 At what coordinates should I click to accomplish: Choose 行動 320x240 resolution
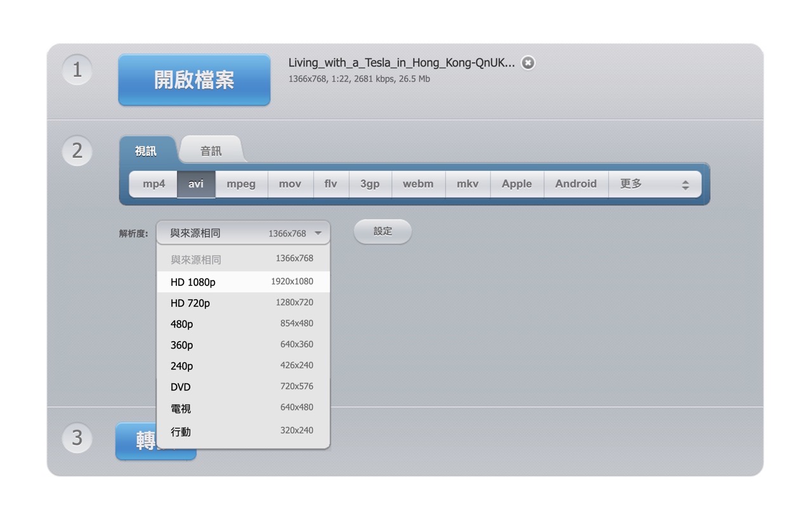coord(244,431)
